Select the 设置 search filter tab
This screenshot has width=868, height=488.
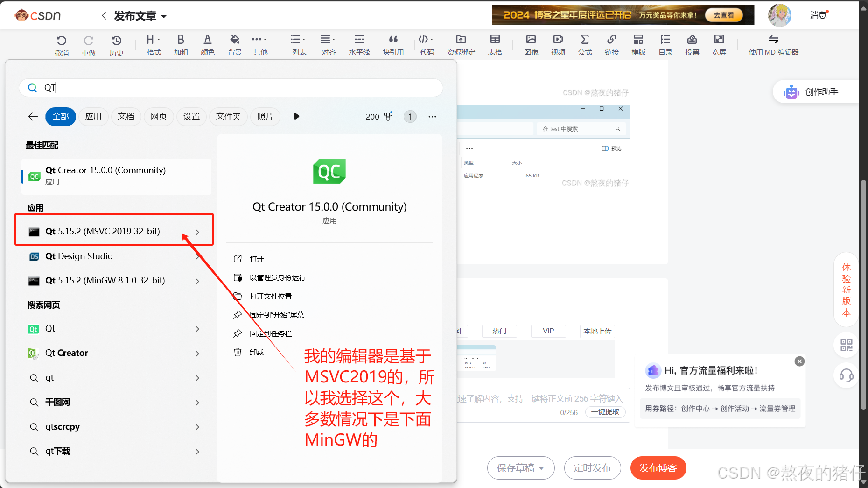[191, 116]
